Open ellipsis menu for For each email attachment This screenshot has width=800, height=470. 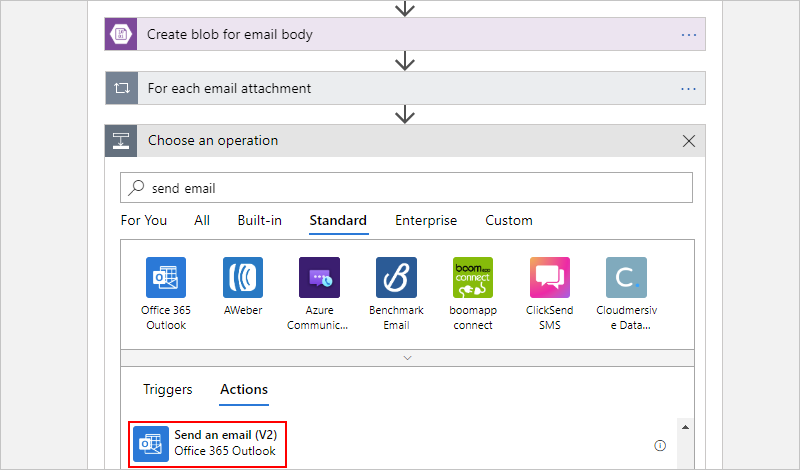coord(688,88)
